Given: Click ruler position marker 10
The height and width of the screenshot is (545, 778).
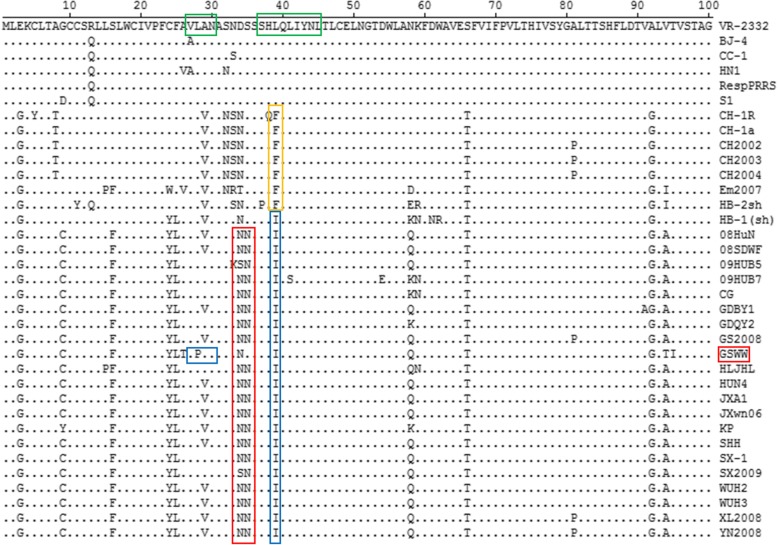Looking at the screenshot, I should [x=68, y=7].
